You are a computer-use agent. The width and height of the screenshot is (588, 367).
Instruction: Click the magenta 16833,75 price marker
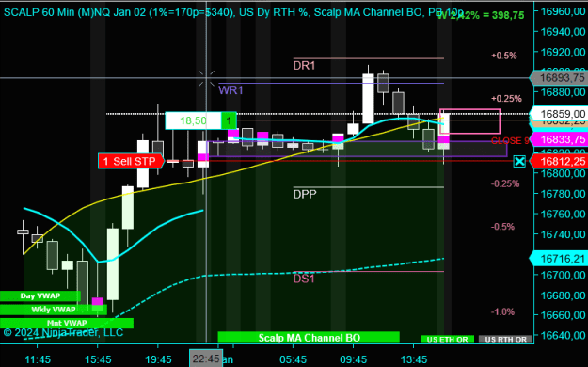click(559, 139)
